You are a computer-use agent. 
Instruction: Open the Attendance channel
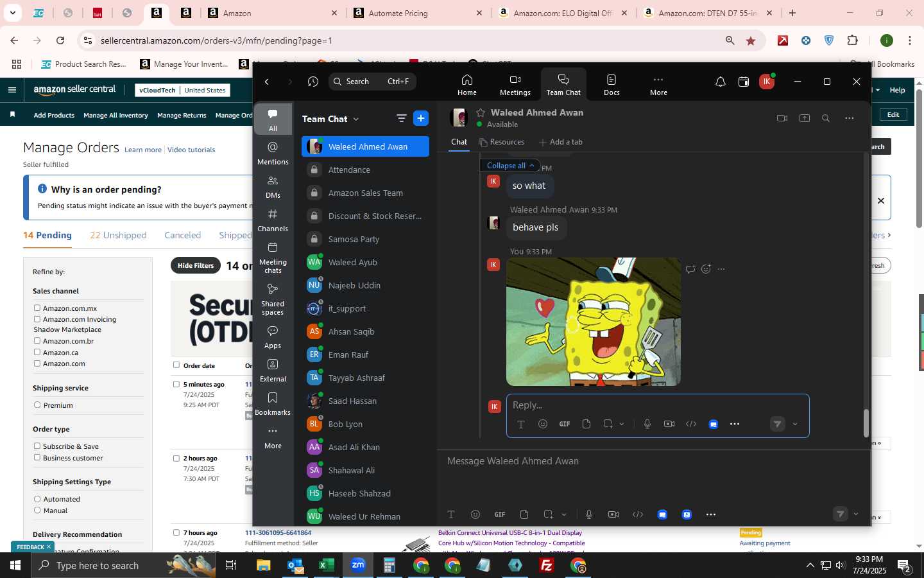365,170
